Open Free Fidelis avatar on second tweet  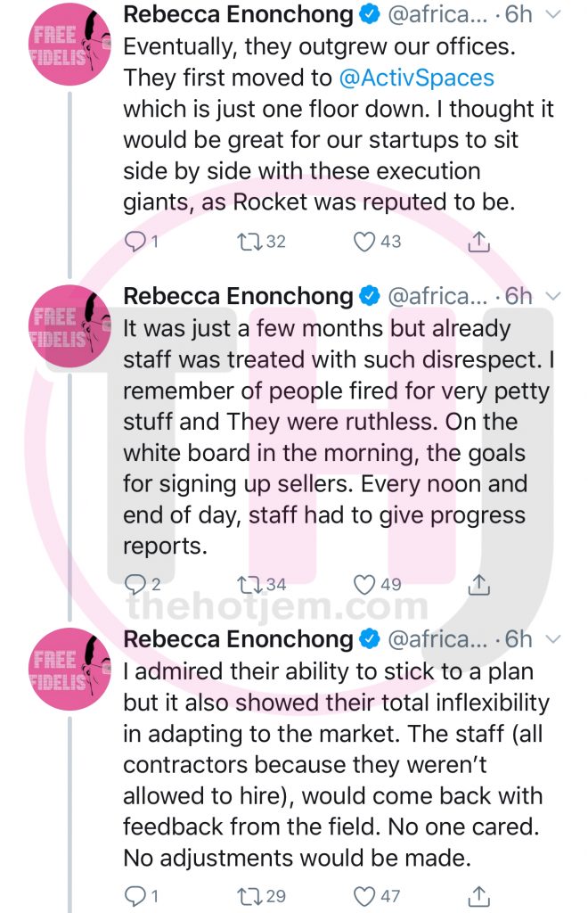[x=69, y=326]
